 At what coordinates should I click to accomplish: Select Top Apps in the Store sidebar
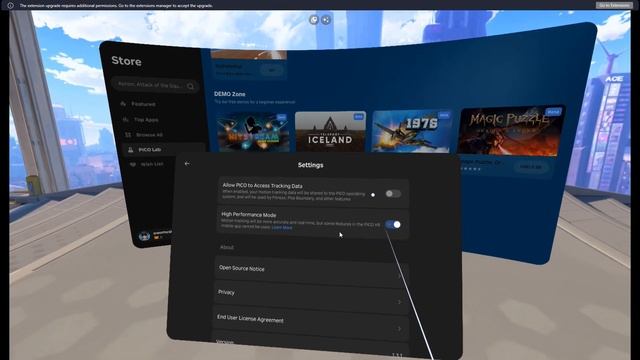click(146, 120)
